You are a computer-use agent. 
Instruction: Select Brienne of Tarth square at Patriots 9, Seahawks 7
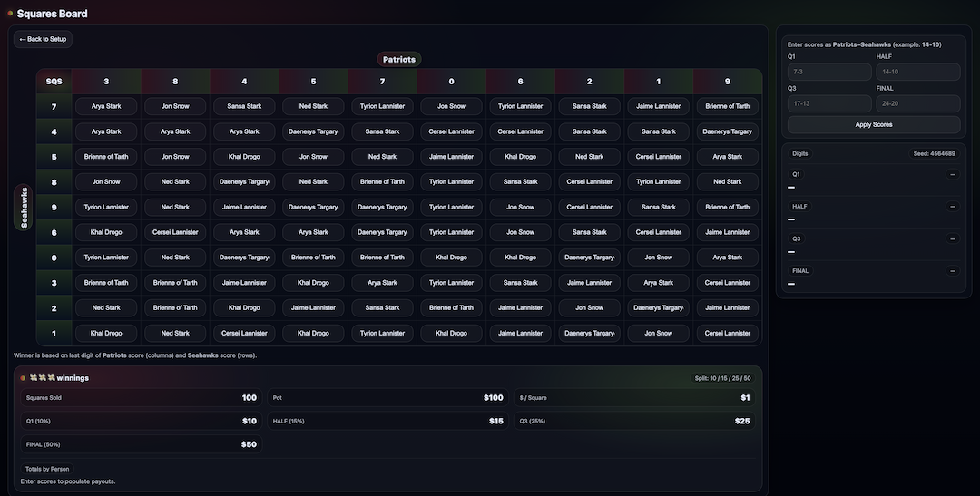point(728,106)
